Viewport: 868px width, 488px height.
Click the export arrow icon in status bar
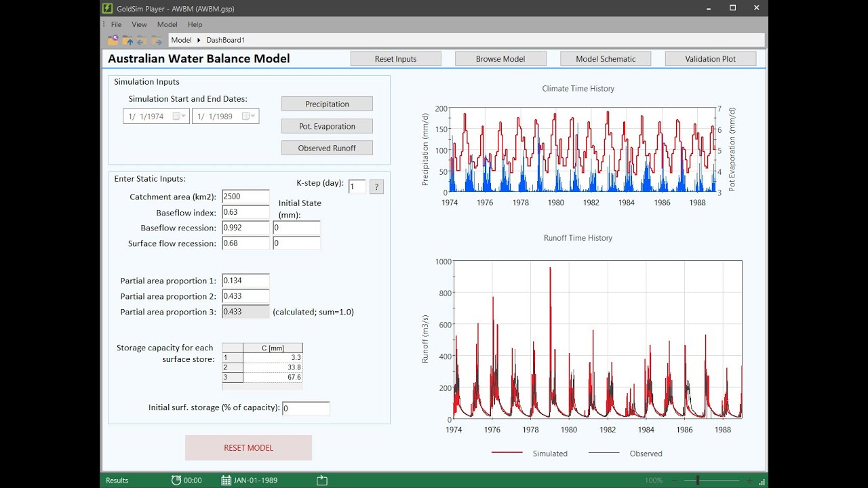(322, 480)
